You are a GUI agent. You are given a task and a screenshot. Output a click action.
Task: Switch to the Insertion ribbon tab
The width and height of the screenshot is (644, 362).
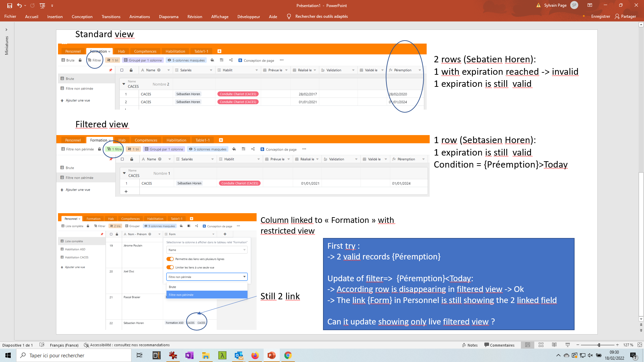tap(55, 16)
